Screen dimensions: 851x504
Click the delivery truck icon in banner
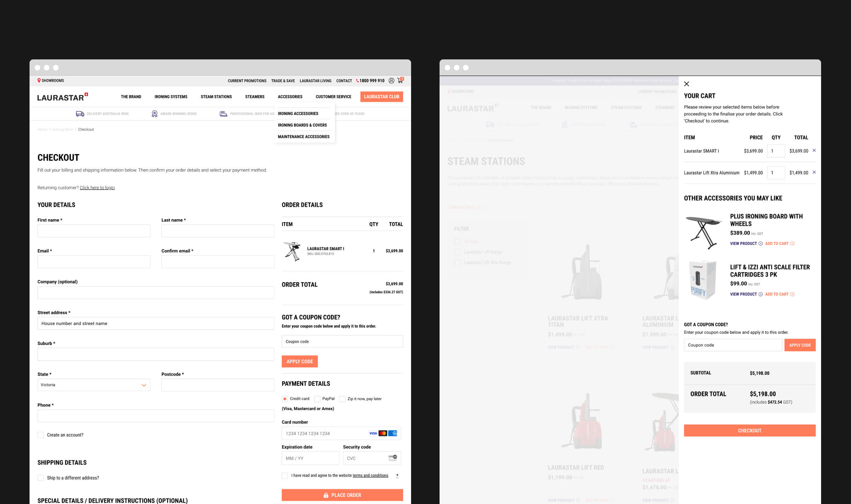click(x=80, y=114)
